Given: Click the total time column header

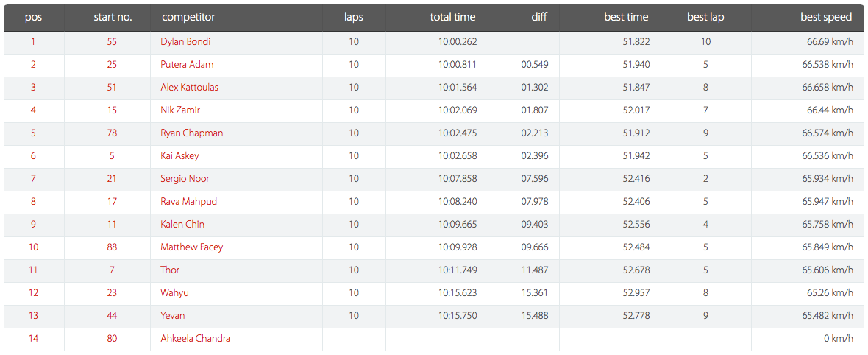Looking at the screenshot, I should 452,17.
